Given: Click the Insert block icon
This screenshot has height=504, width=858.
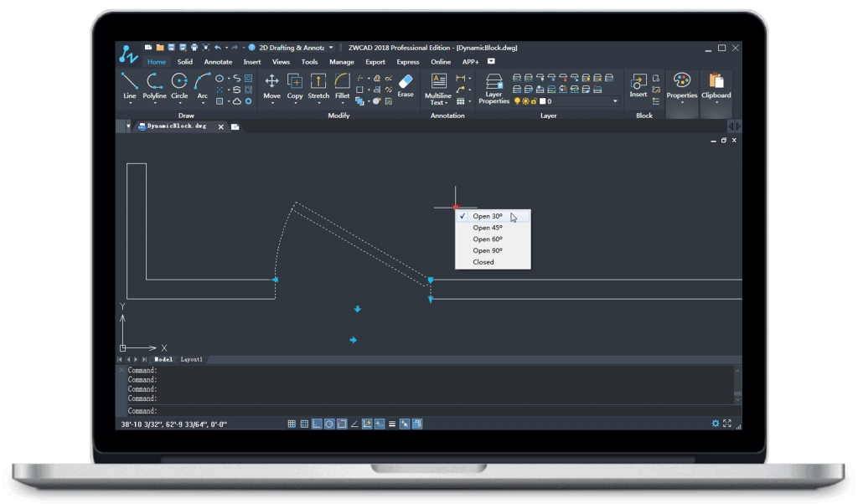Looking at the screenshot, I should 638,85.
